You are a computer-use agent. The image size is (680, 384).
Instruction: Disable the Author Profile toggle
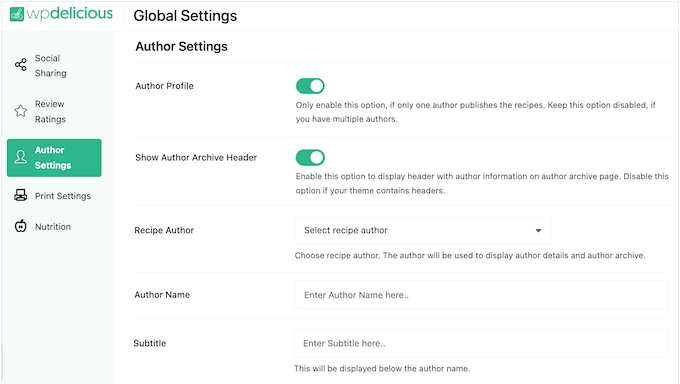310,86
